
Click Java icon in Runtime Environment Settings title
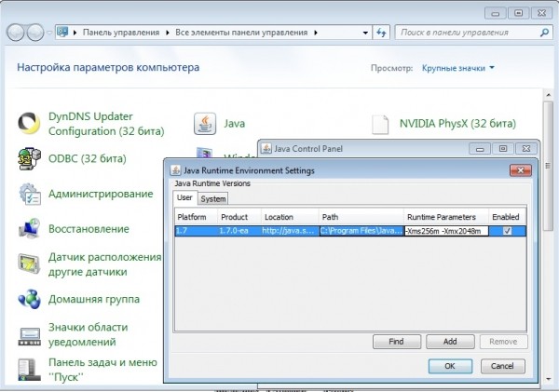(x=175, y=170)
